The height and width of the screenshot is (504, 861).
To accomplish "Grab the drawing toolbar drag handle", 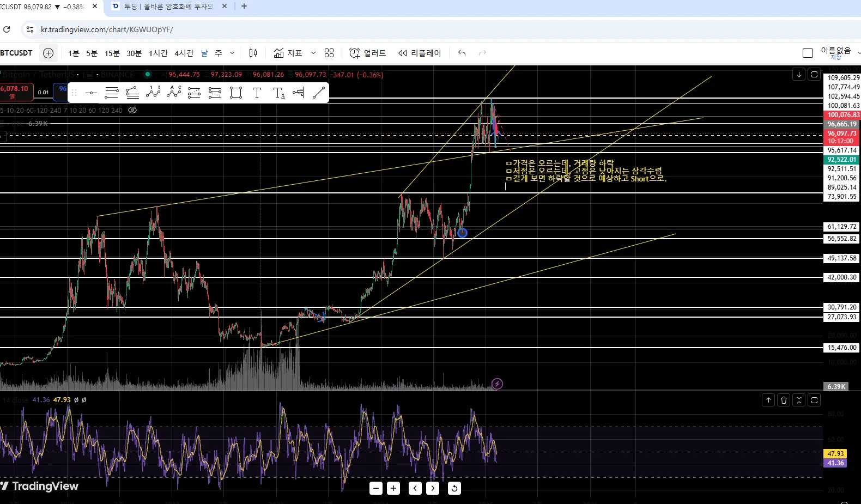I will [x=75, y=93].
